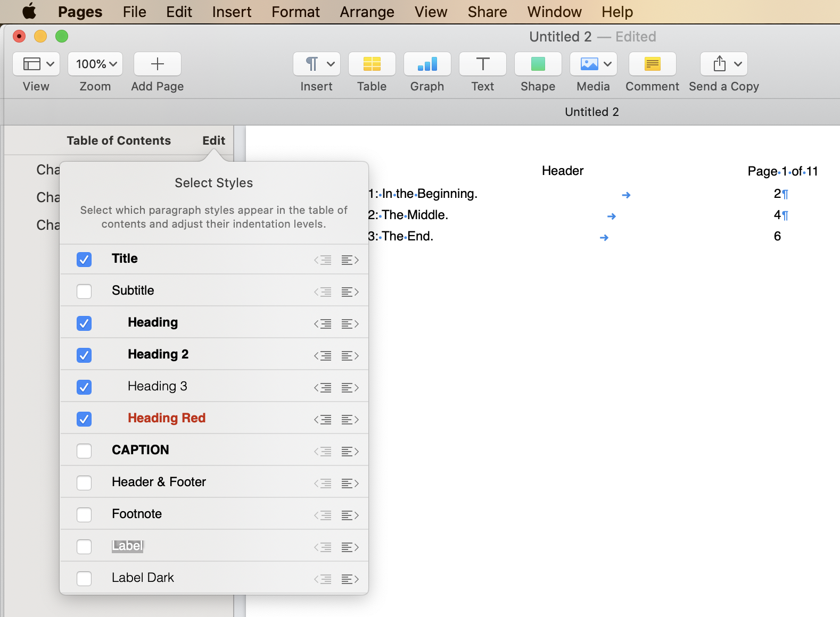This screenshot has height=617, width=840.
Task: Click the Add Page plus icon
Action: click(158, 64)
